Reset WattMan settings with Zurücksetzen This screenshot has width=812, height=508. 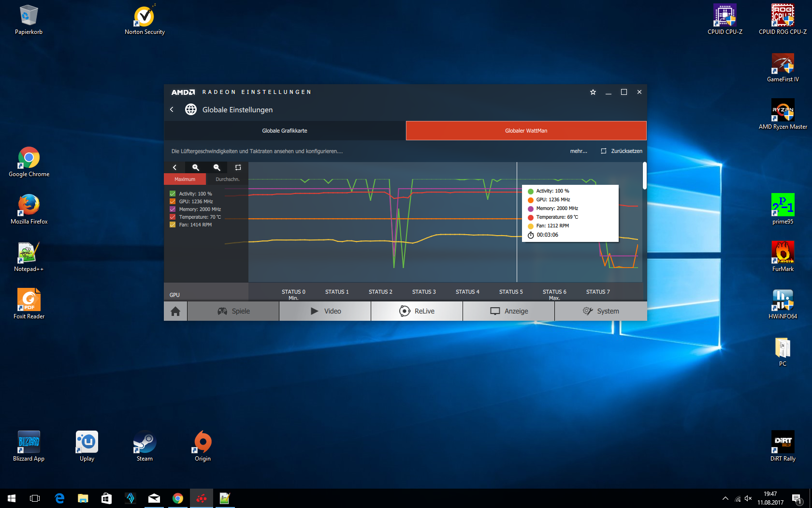click(x=622, y=151)
